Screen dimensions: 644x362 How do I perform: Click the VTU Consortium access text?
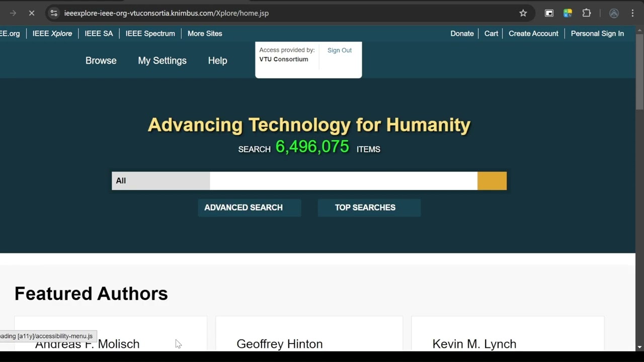(284, 59)
